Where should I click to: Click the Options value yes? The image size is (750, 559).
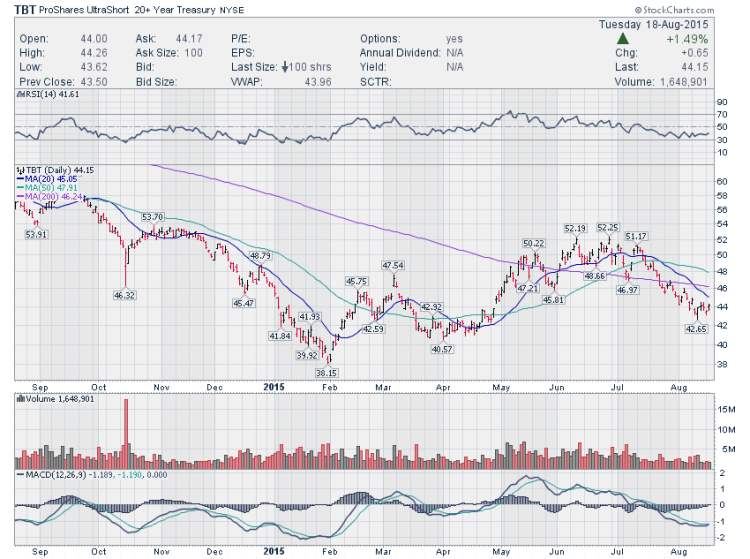click(454, 39)
